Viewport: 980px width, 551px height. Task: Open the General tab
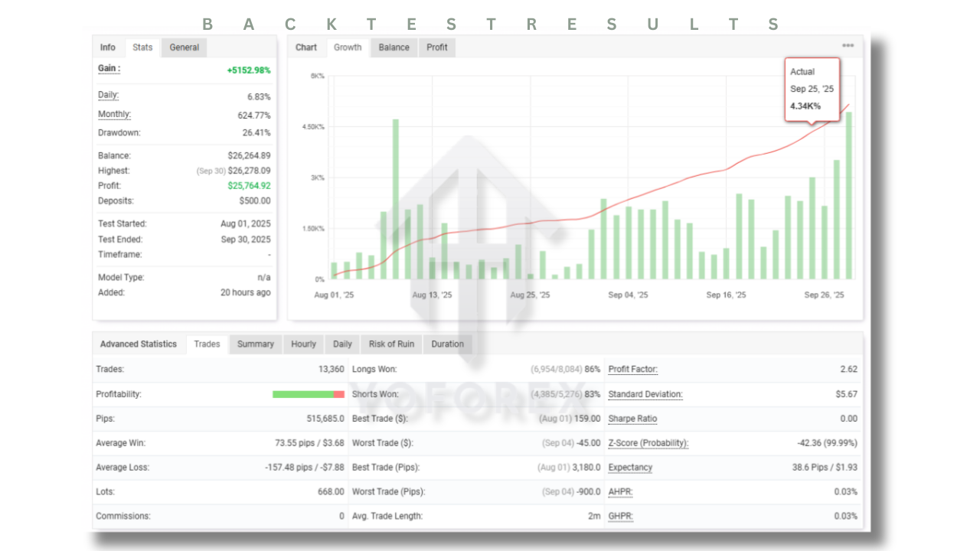(184, 47)
